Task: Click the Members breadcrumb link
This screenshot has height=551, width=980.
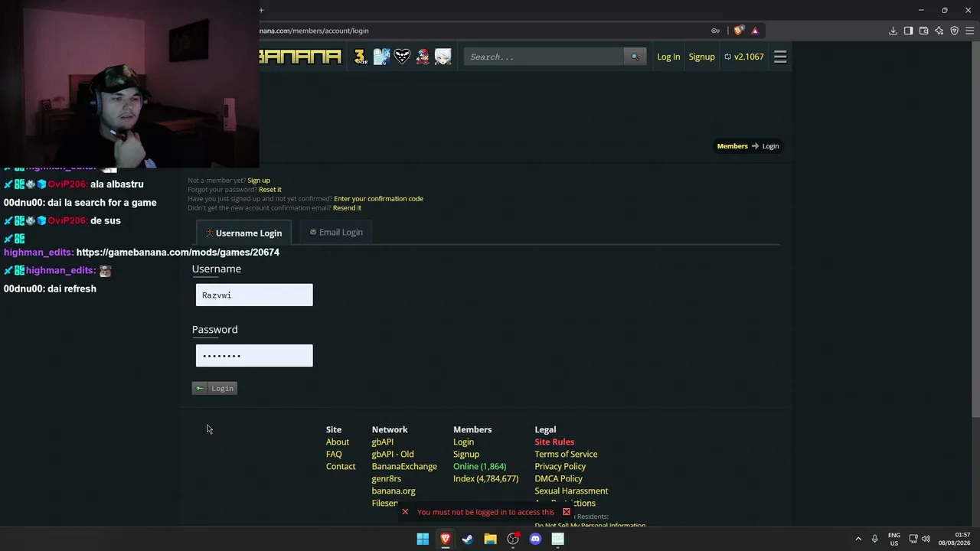Action: [x=732, y=146]
